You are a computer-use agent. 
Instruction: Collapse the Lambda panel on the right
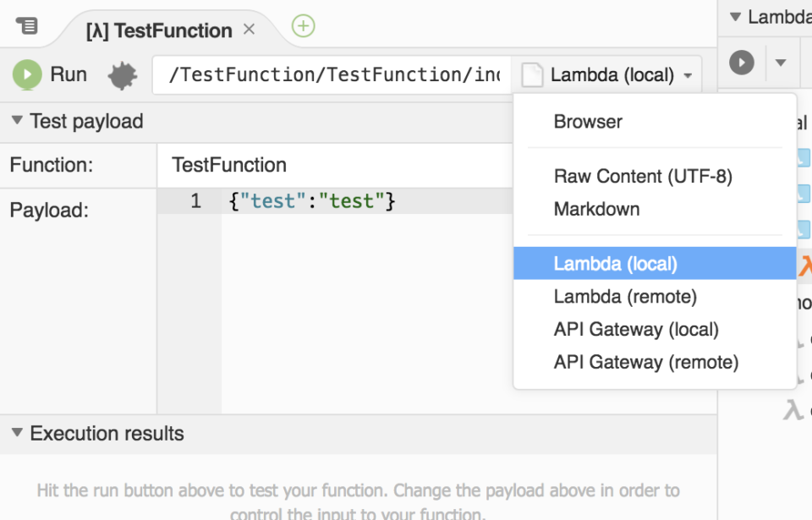click(733, 15)
